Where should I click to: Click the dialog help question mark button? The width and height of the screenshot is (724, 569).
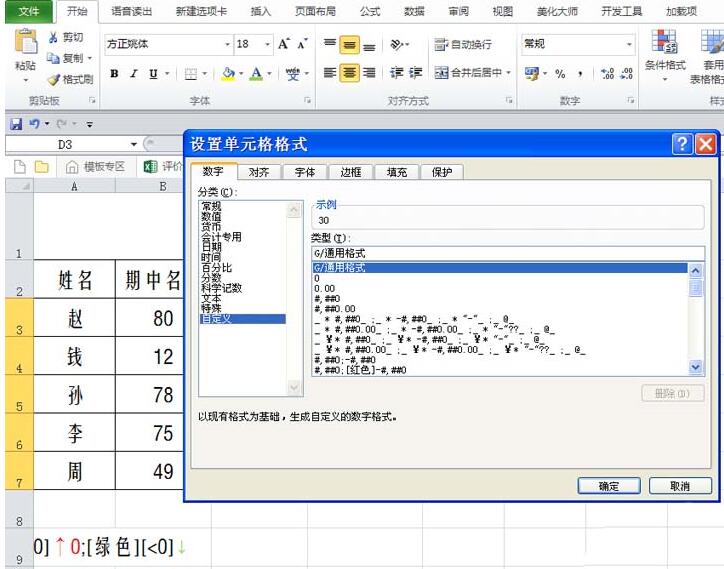click(x=682, y=144)
